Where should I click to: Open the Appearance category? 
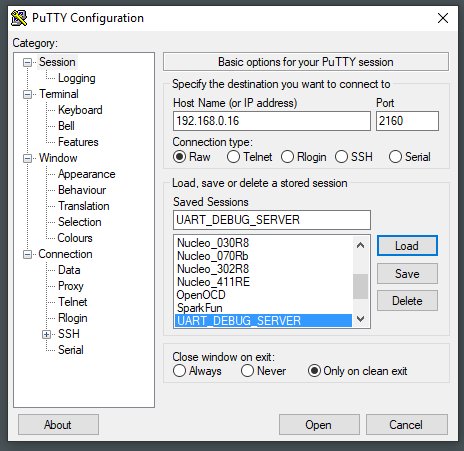coord(86,174)
